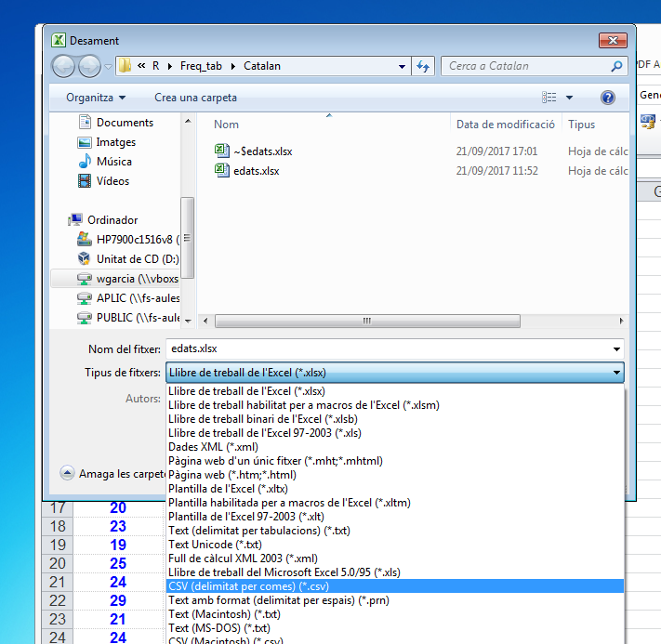This screenshot has height=644, width=661.
Task: Click the Imatges library icon
Action: point(85,142)
